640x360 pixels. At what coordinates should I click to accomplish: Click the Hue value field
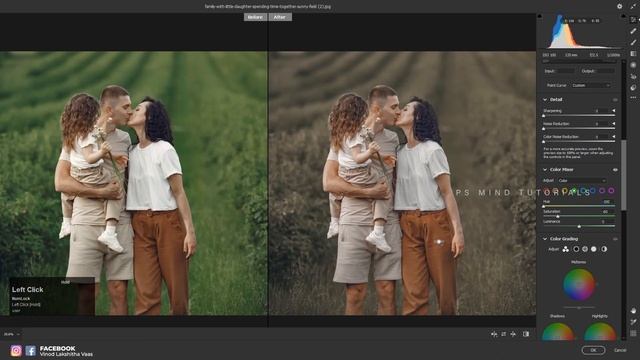pos(607,202)
